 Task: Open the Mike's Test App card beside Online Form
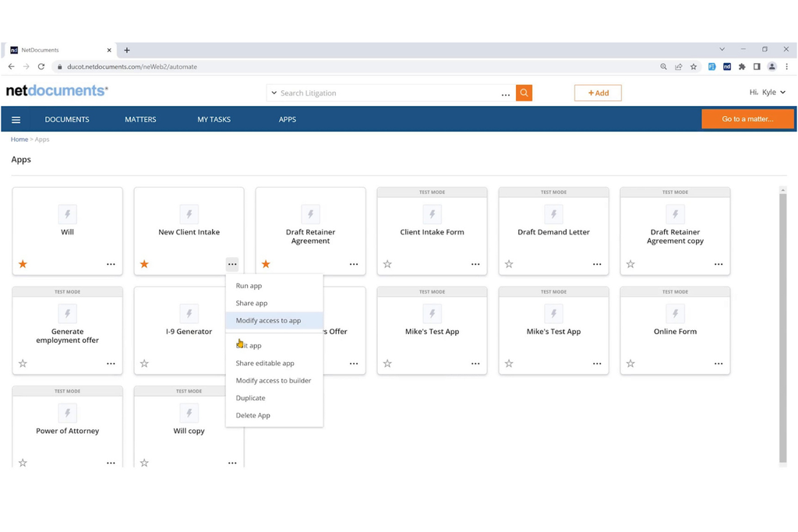[554, 330]
